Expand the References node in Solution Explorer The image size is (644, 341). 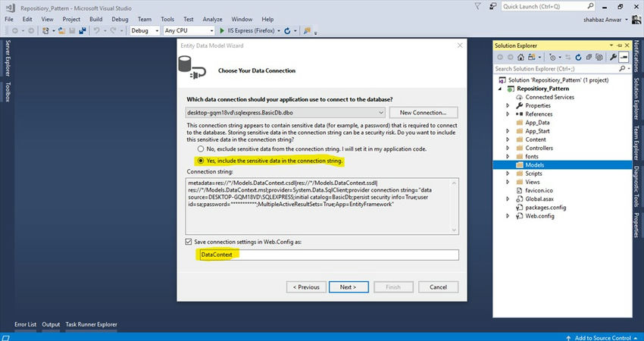(x=508, y=114)
